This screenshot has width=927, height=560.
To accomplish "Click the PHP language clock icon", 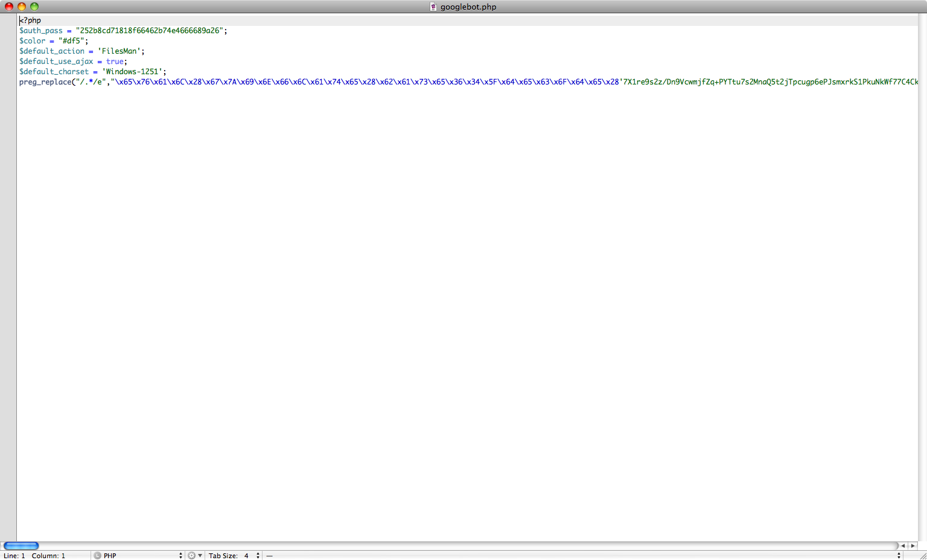I will pyautogui.click(x=97, y=555).
